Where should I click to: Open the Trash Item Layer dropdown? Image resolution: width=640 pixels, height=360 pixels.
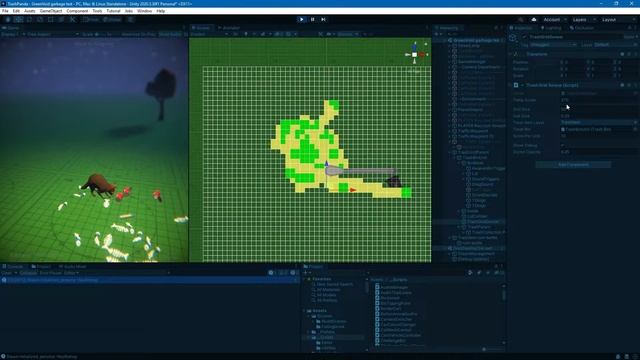click(x=598, y=122)
